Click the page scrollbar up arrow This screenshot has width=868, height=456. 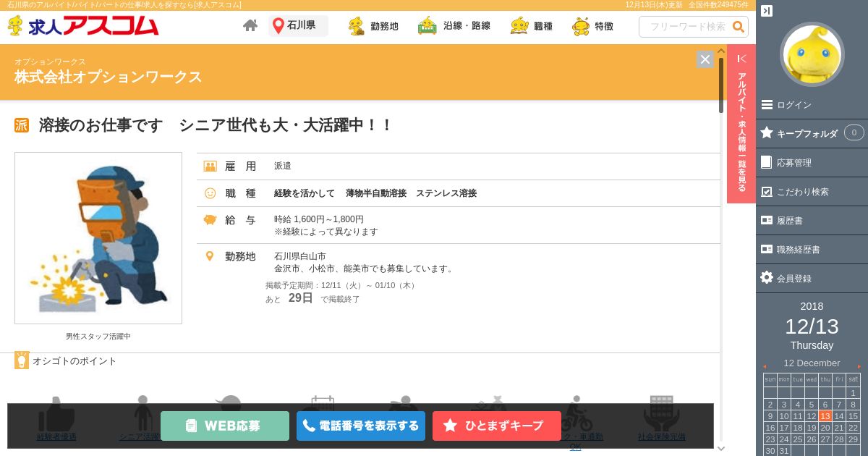pos(721,51)
